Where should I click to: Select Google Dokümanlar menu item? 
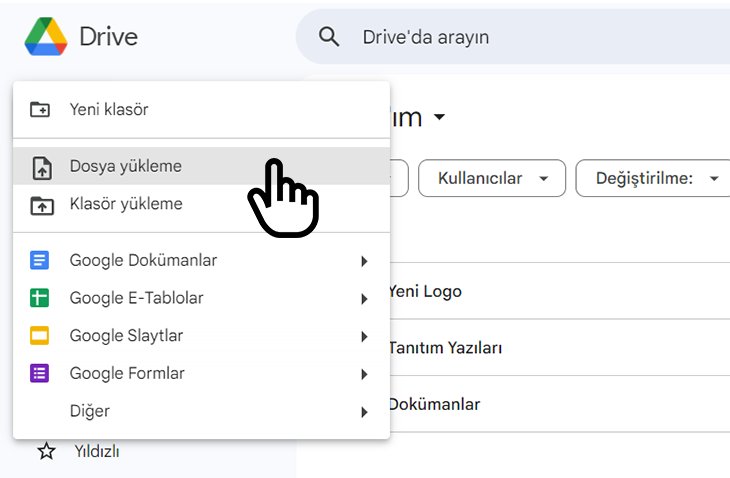click(201, 260)
